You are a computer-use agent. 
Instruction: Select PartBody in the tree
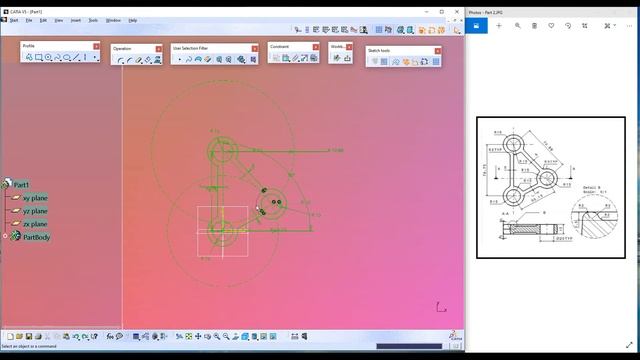pos(36,237)
